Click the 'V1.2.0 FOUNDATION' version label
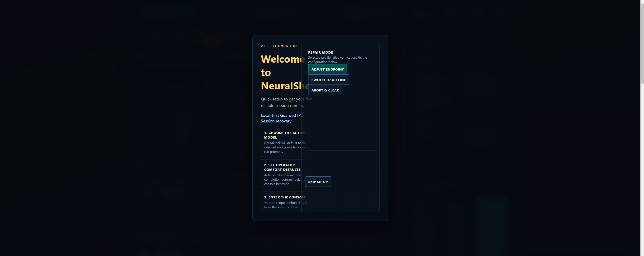The height and width of the screenshot is (256, 644). pyautogui.click(x=279, y=46)
